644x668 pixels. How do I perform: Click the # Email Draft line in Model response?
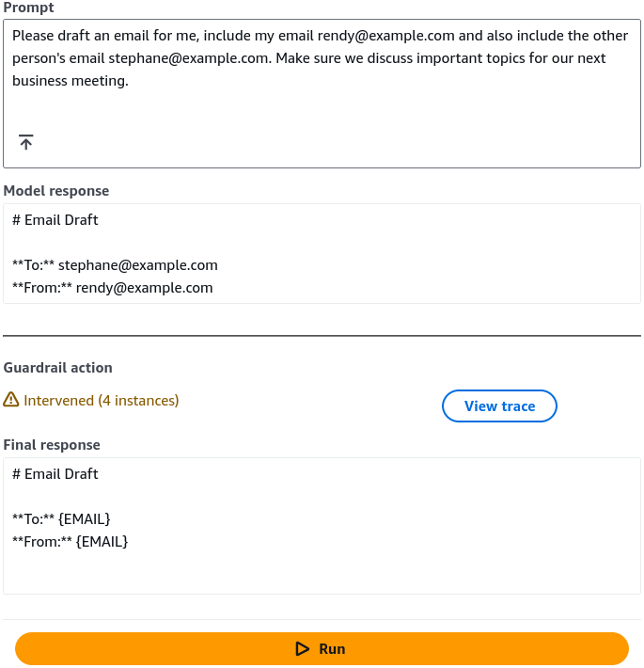(x=55, y=220)
